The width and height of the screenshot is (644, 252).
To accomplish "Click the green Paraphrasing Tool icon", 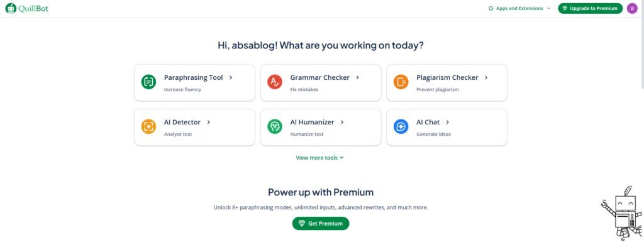I will click(x=148, y=82).
